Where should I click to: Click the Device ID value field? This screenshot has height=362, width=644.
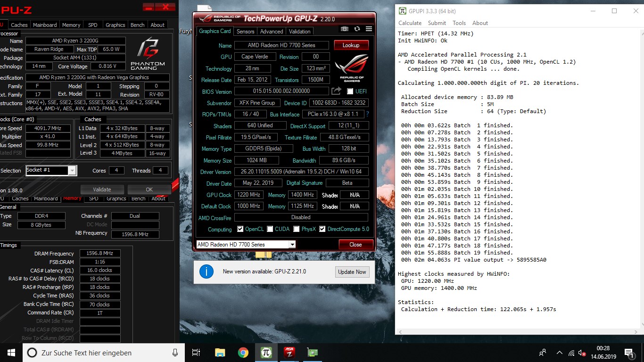339,103
